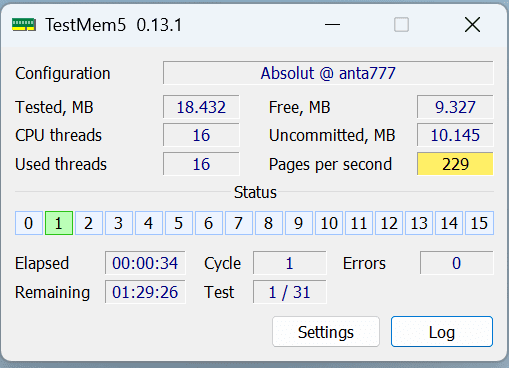Screen dimensions: 509x368
Task: Select status thread box 10
Action: (329, 223)
